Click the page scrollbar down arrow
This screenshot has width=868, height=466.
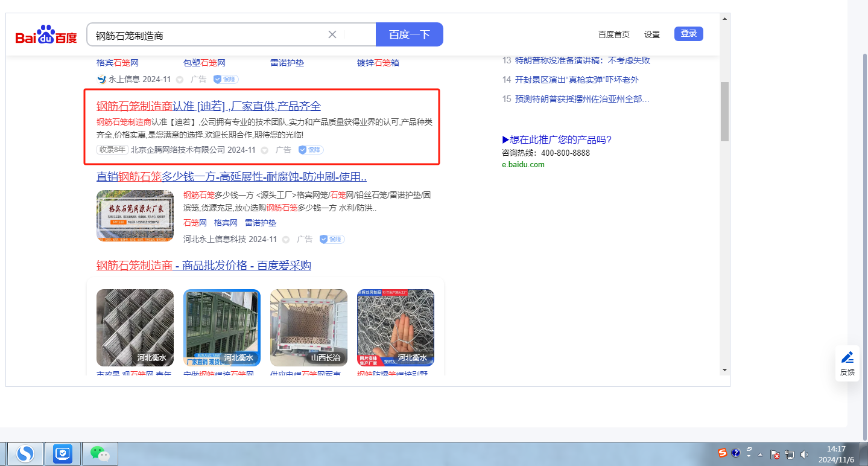724,369
